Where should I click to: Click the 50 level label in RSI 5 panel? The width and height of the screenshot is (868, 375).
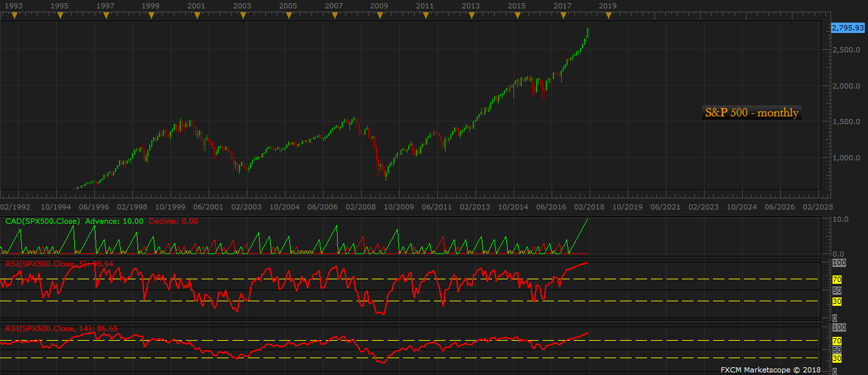click(x=836, y=290)
